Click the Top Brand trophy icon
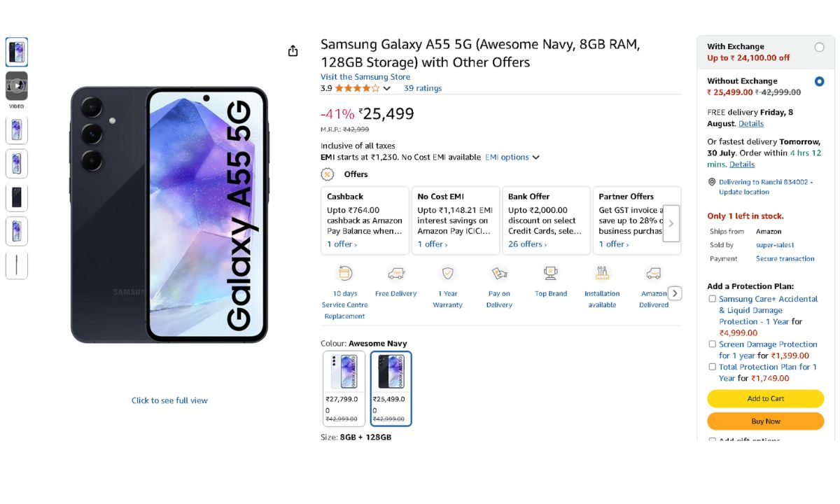 coord(551,274)
